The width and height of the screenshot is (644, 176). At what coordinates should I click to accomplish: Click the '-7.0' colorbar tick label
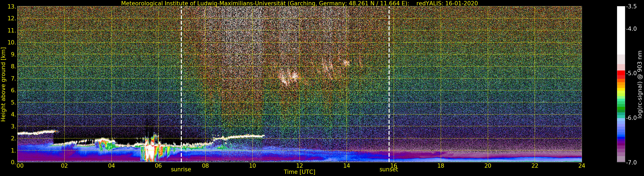631,162
